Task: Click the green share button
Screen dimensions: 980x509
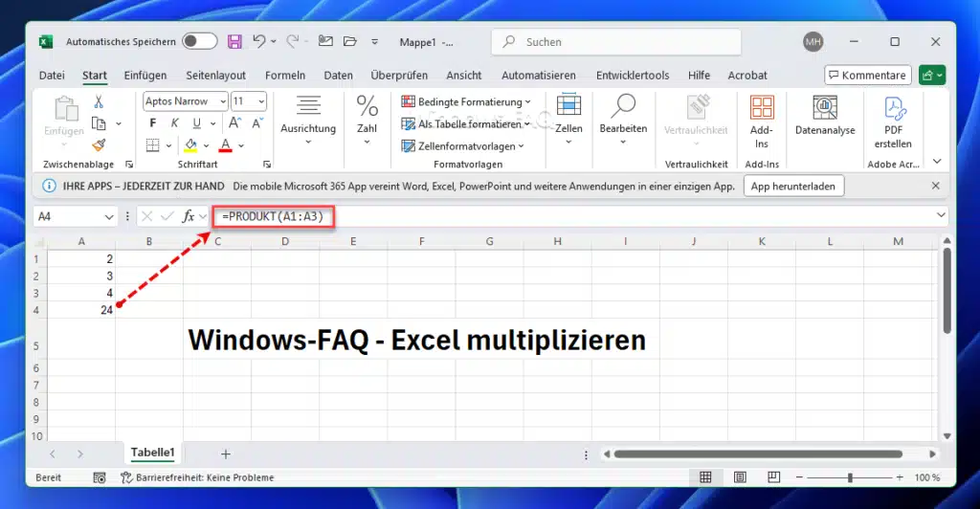Action: [x=932, y=75]
